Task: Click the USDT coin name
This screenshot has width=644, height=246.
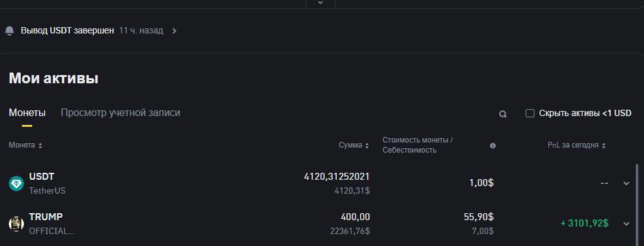Action: click(42, 177)
